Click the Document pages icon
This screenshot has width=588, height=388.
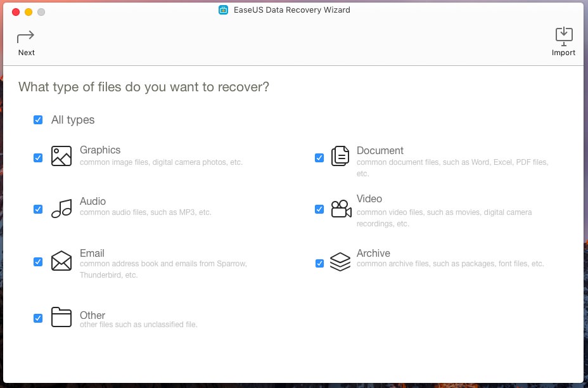coord(340,156)
